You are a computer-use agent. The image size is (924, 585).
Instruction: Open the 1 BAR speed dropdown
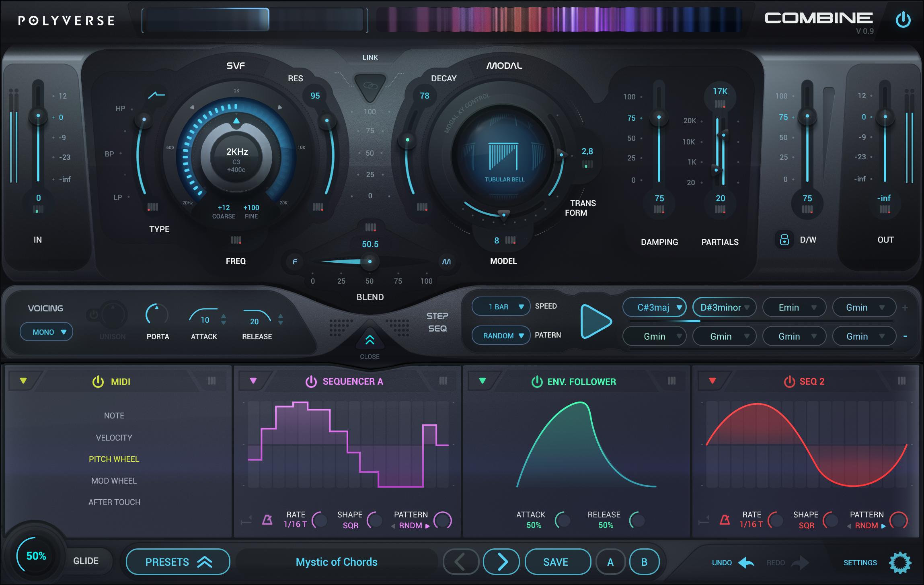(x=501, y=307)
